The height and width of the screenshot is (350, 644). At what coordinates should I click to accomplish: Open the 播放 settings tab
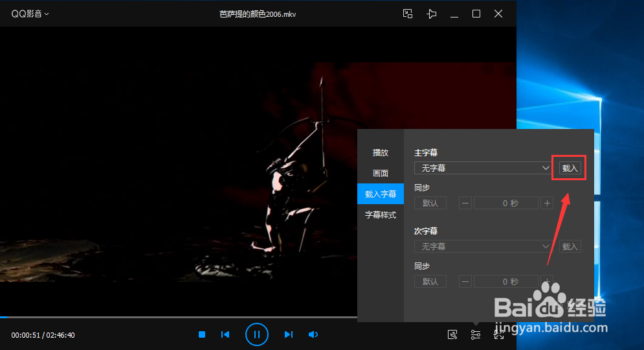381,152
